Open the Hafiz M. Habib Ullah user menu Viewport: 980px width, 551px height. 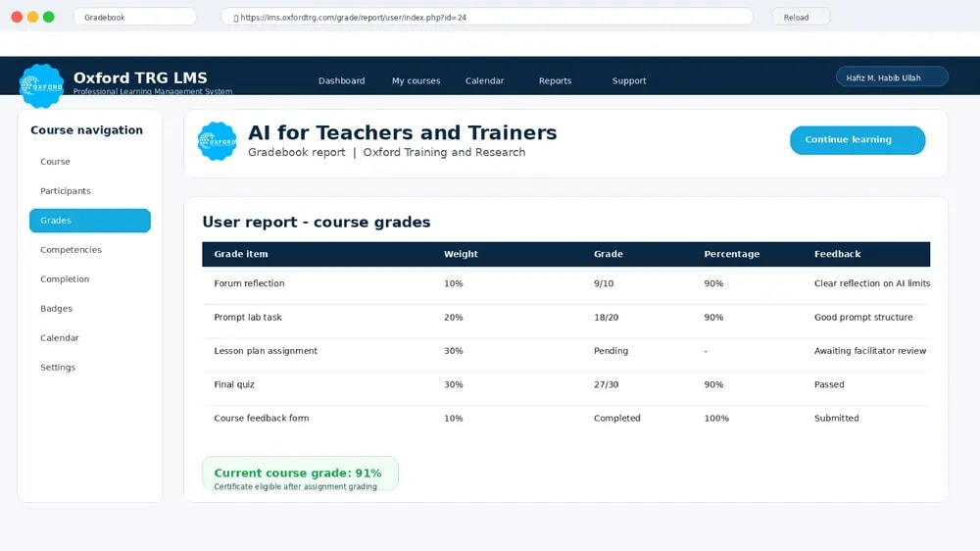pyautogui.click(x=892, y=77)
